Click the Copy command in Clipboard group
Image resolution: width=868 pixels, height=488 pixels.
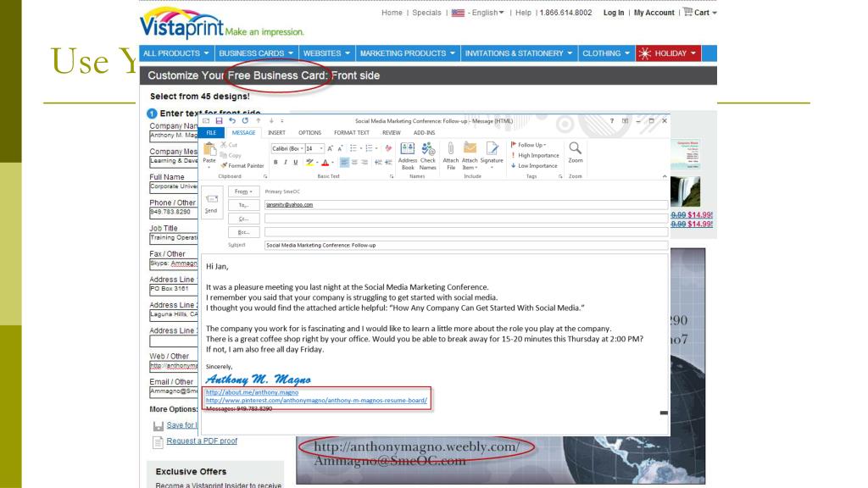point(231,156)
